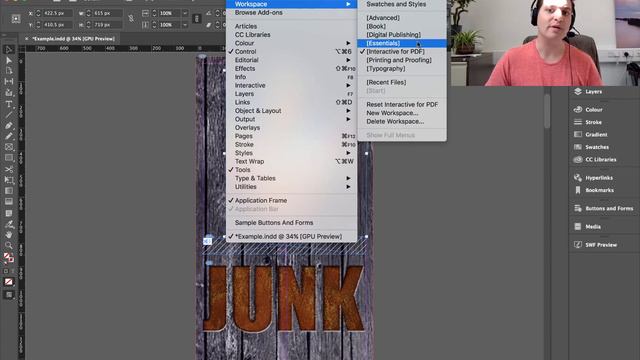
Task: Open the scale X percentage dropdown
Action: pos(185,13)
